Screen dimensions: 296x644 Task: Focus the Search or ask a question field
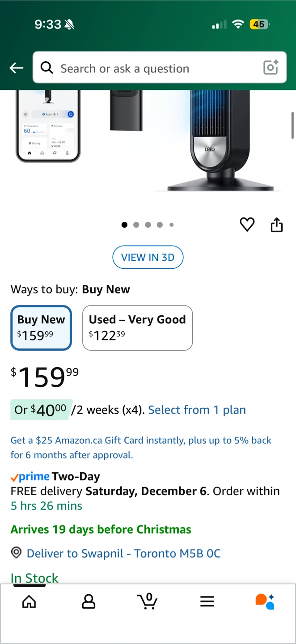click(152, 68)
